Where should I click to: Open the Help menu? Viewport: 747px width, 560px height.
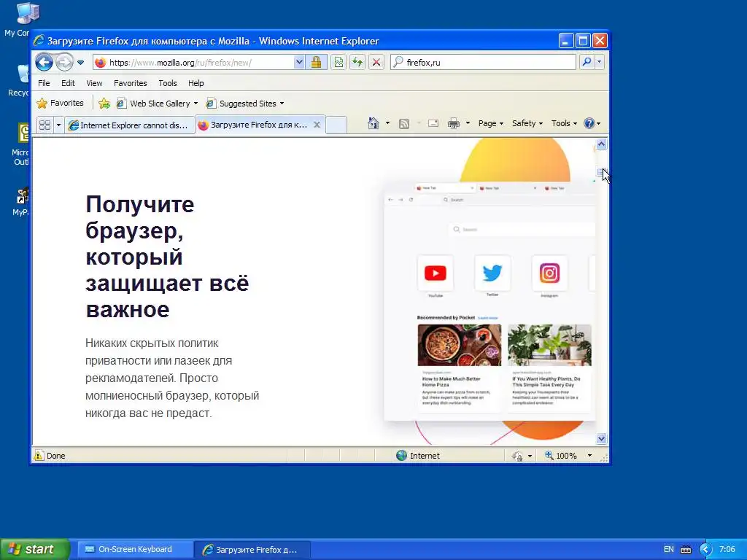click(196, 83)
